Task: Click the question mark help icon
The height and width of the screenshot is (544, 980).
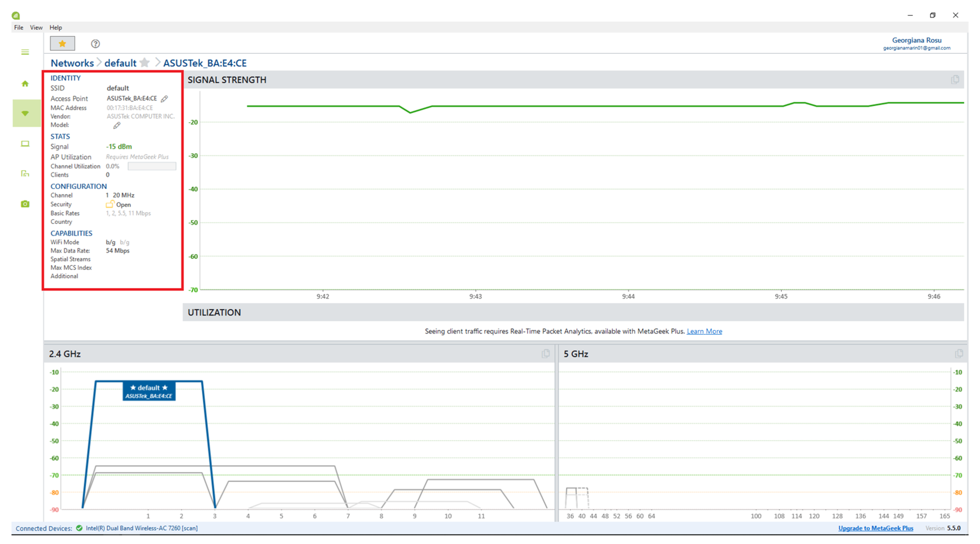Action: (x=96, y=44)
